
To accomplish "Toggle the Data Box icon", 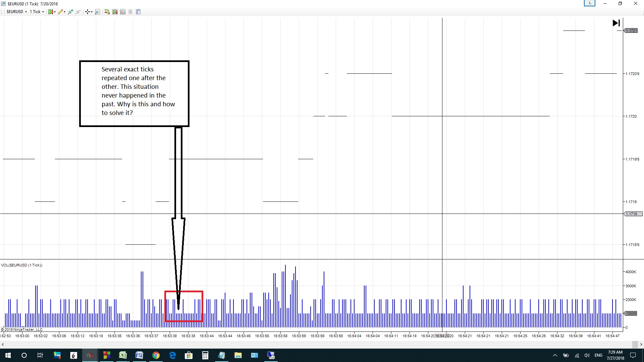I will click(x=138, y=12).
